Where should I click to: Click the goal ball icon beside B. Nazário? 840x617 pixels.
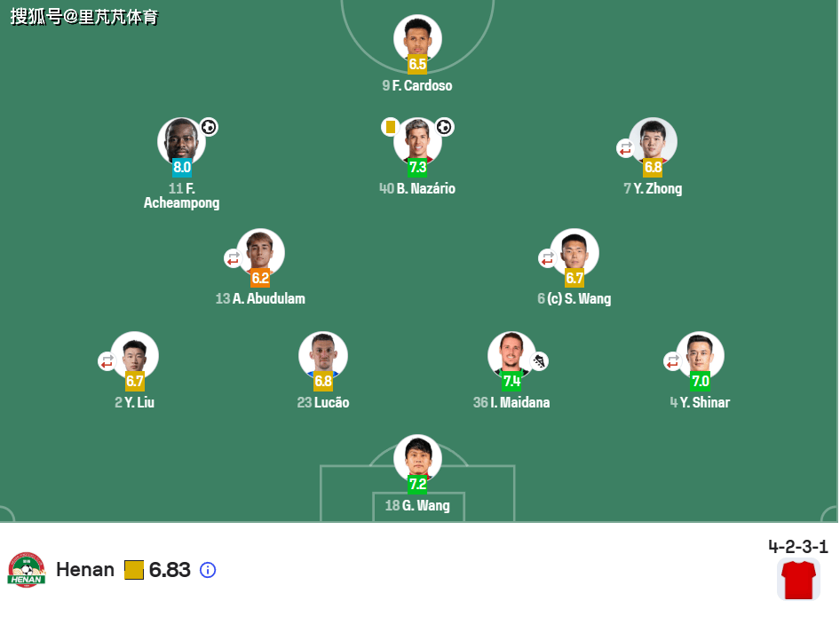pos(444,127)
